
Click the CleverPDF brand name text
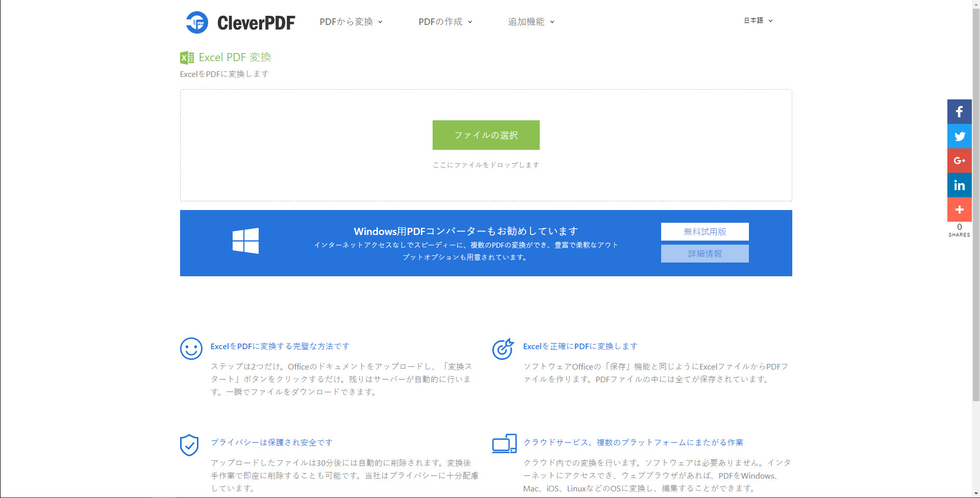256,23
